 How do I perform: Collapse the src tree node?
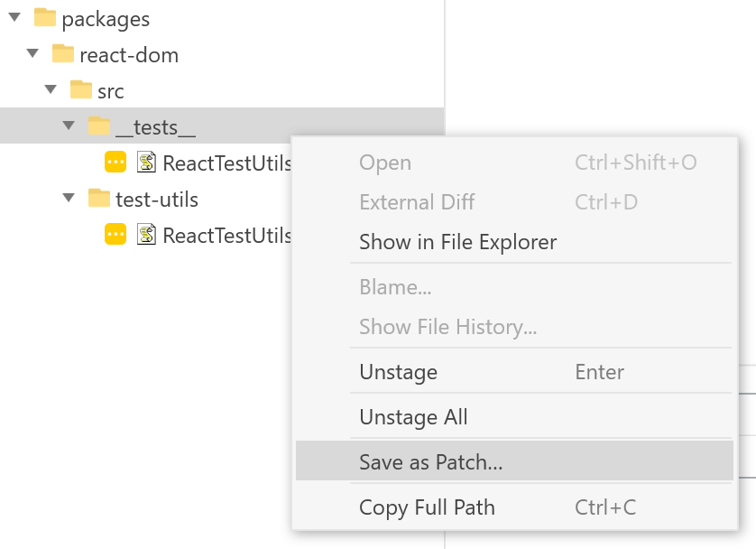[x=51, y=89]
